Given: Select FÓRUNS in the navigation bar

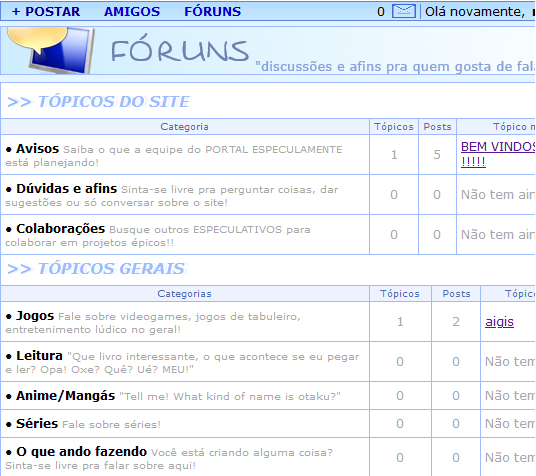Looking at the screenshot, I should [213, 12].
